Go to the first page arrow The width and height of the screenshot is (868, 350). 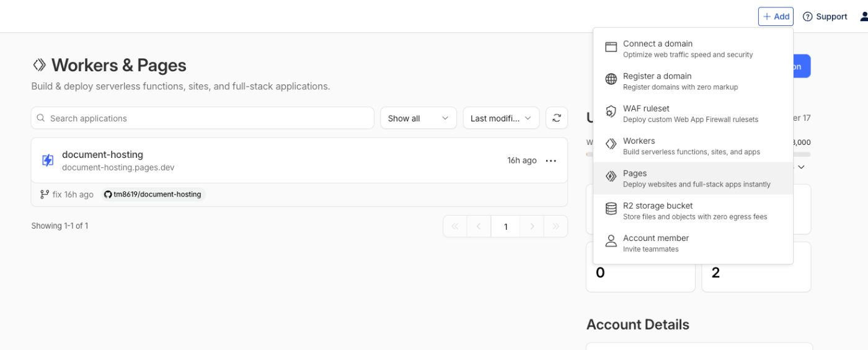(455, 226)
